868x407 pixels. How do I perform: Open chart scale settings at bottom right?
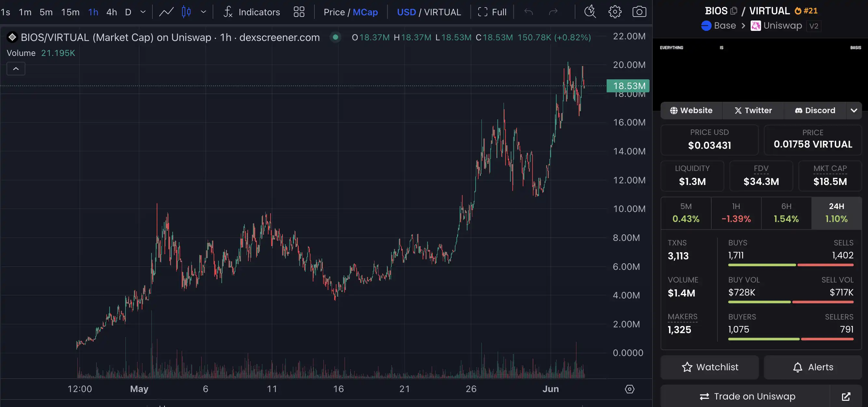(x=629, y=389)
